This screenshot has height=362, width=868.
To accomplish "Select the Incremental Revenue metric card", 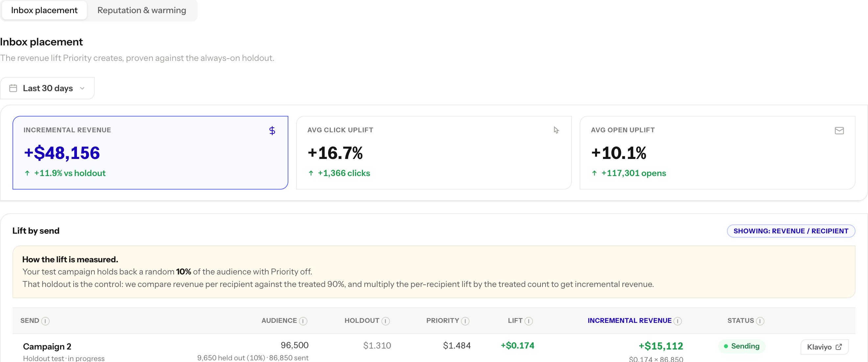I will 150,152.
